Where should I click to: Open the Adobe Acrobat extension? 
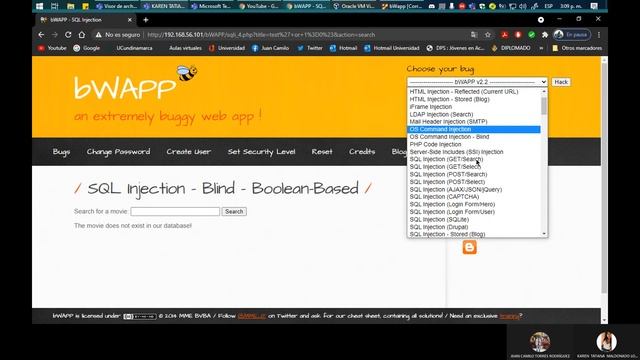pyautogui.click(x=504, y=35)
